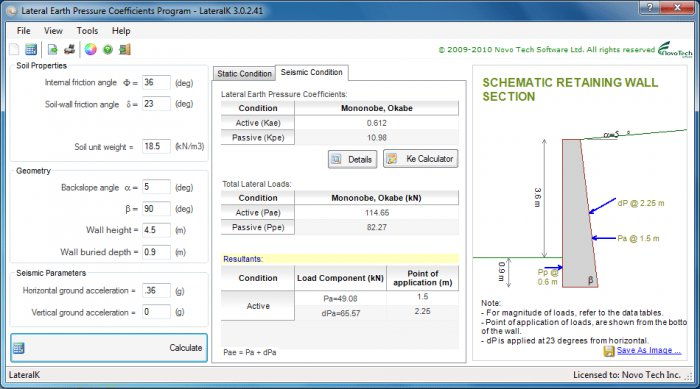Open the Tools menu
The image size is (700, 389).
coord(87,31)
